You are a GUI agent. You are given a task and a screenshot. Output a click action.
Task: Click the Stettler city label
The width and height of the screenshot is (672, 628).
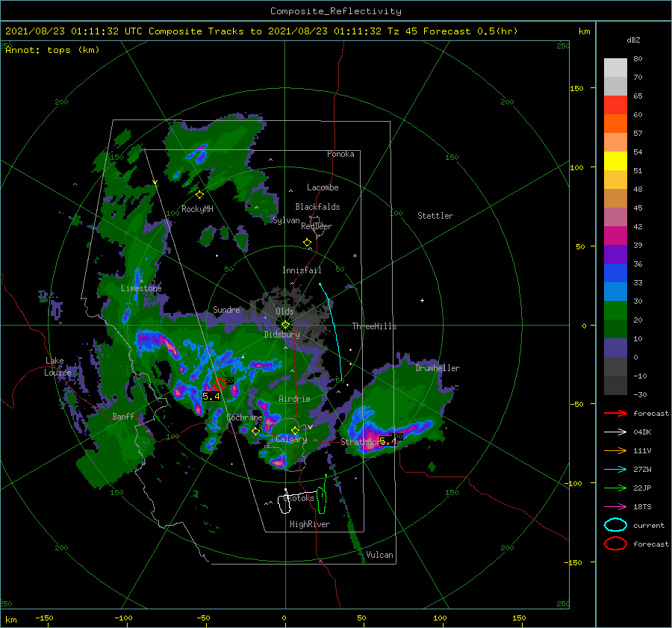tap(435, 216)
